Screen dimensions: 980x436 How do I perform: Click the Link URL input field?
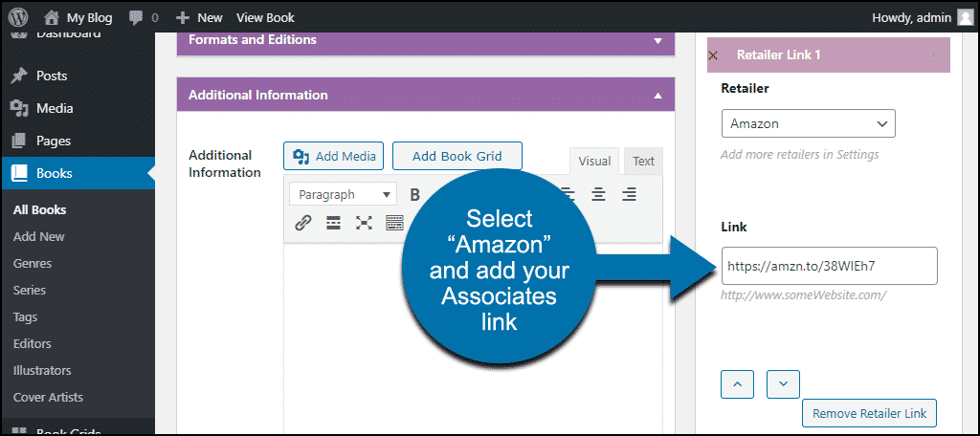pyautogui.click(x=830, y=266)
